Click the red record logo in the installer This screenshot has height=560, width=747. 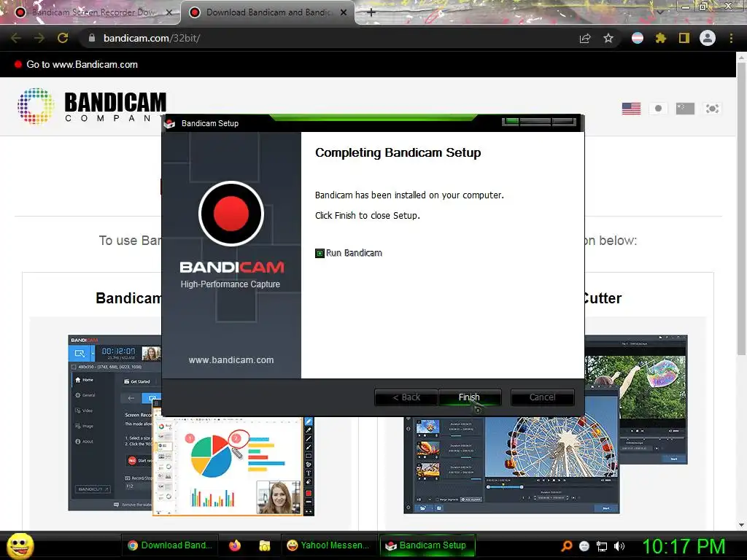(231, 214)
